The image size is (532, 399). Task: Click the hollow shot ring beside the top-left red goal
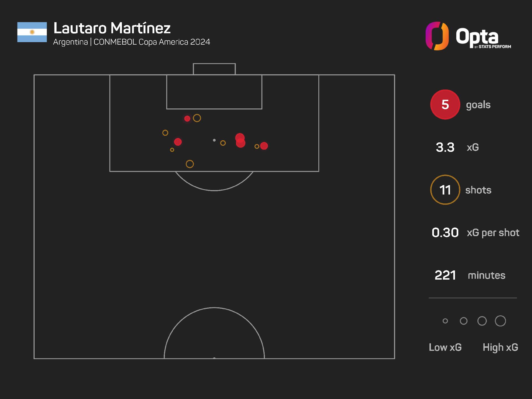197,118
